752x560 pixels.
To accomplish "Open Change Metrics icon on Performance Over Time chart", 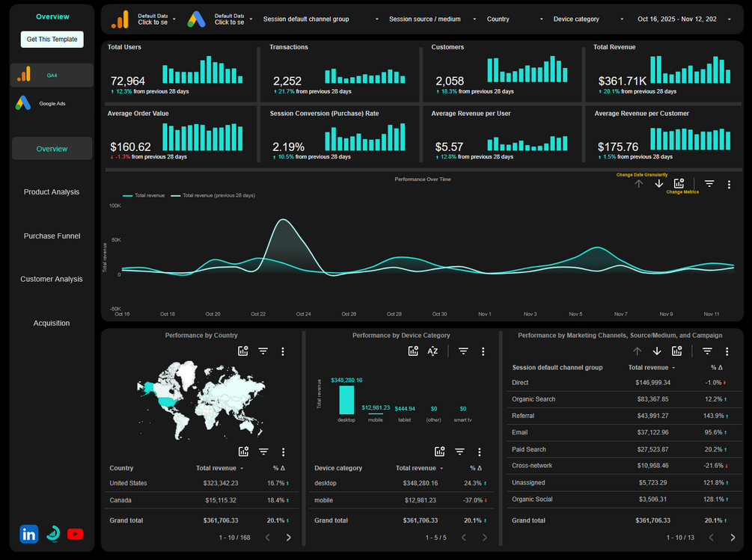I will 679,183.
